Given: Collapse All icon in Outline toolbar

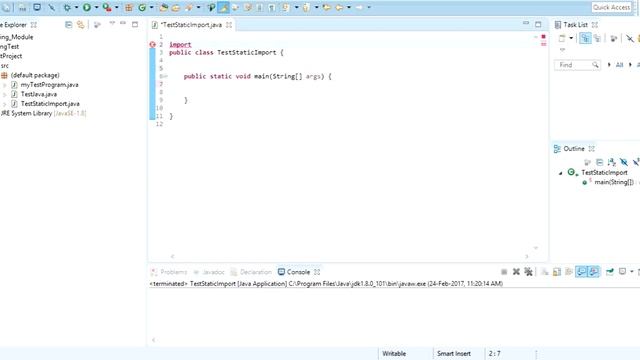Looking at the screenshot, I should click(599, 162).
